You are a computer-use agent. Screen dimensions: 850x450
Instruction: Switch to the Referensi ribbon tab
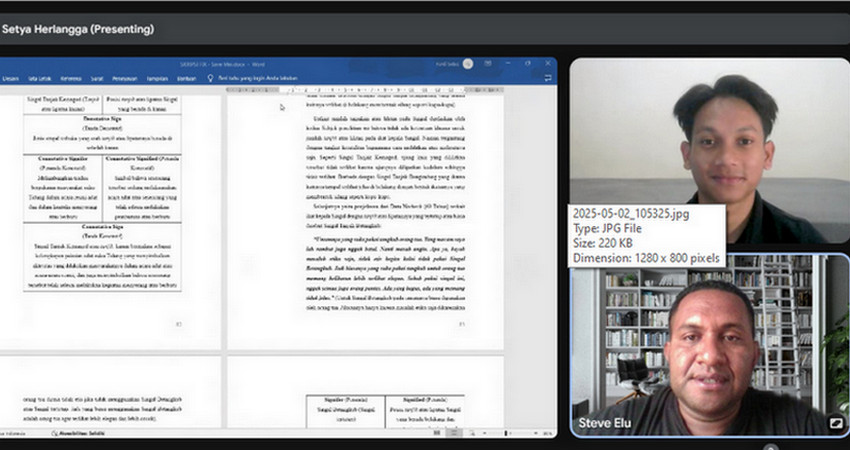(x=71, y=79)
